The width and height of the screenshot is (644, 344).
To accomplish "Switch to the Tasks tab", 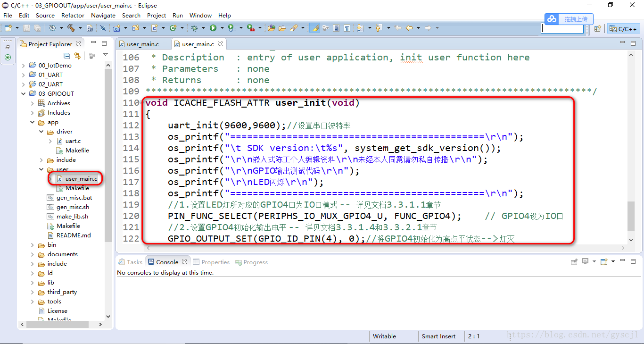I will pos(130,262).
